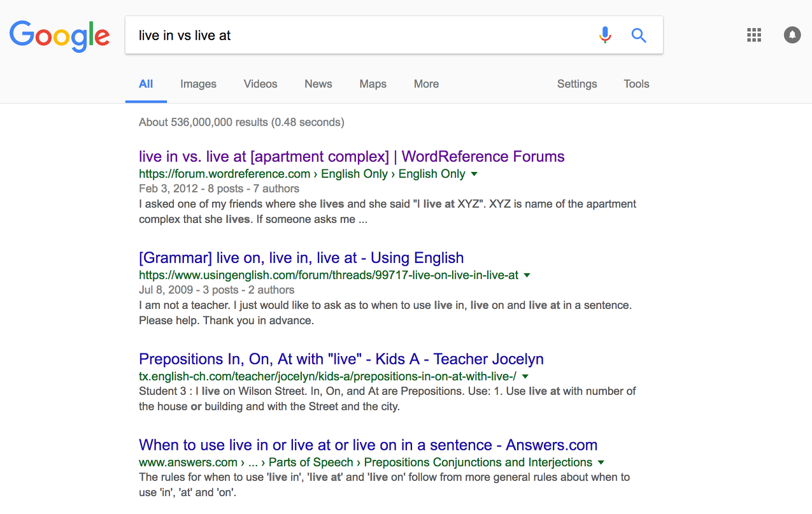
Task: Expand dropdown arrow beside tx.english-ch.com URL
Action: 525,376
